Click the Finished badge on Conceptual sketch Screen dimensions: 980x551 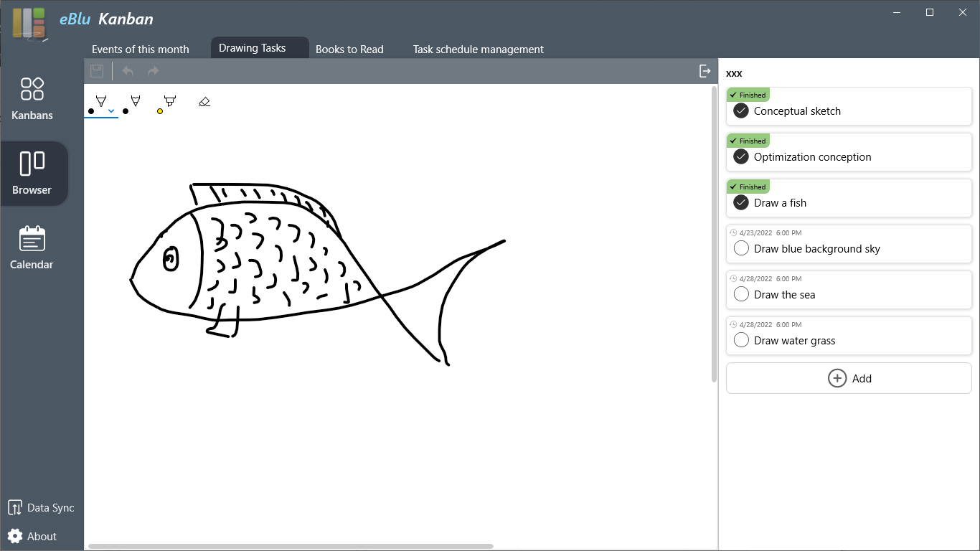click(x=748, y=95)
